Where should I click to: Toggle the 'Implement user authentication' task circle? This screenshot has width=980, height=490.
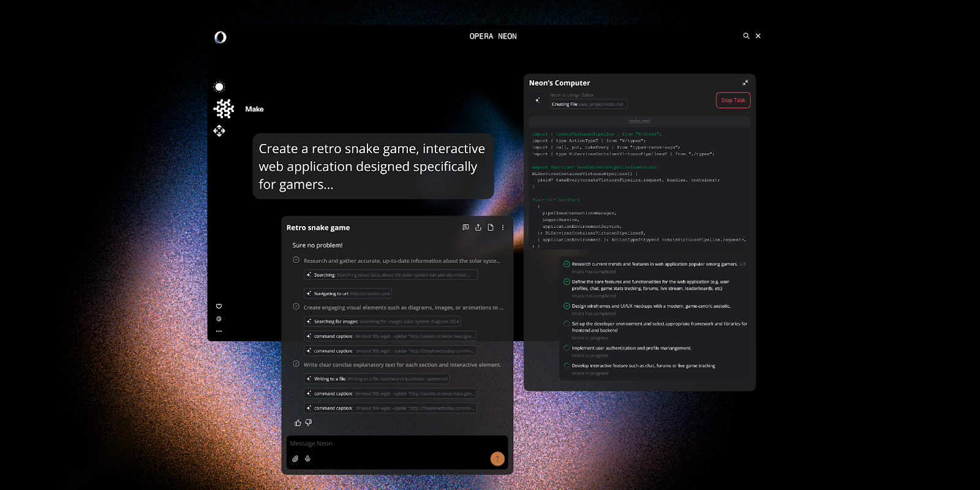[567, 348]
